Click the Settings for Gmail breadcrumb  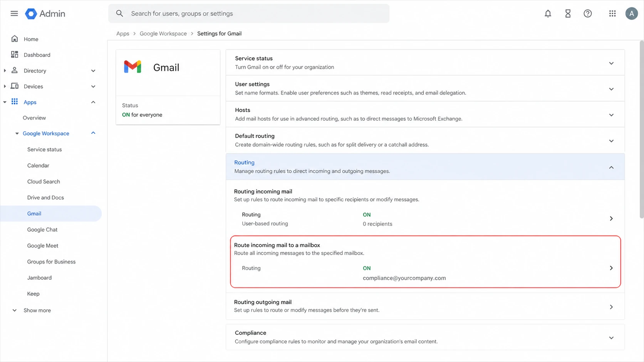219,33
